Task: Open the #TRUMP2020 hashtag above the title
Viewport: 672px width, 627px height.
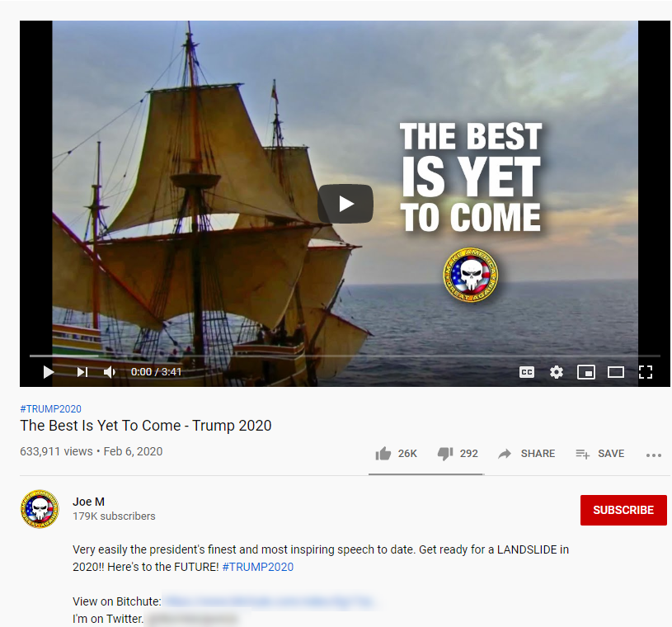Action: 50,409
